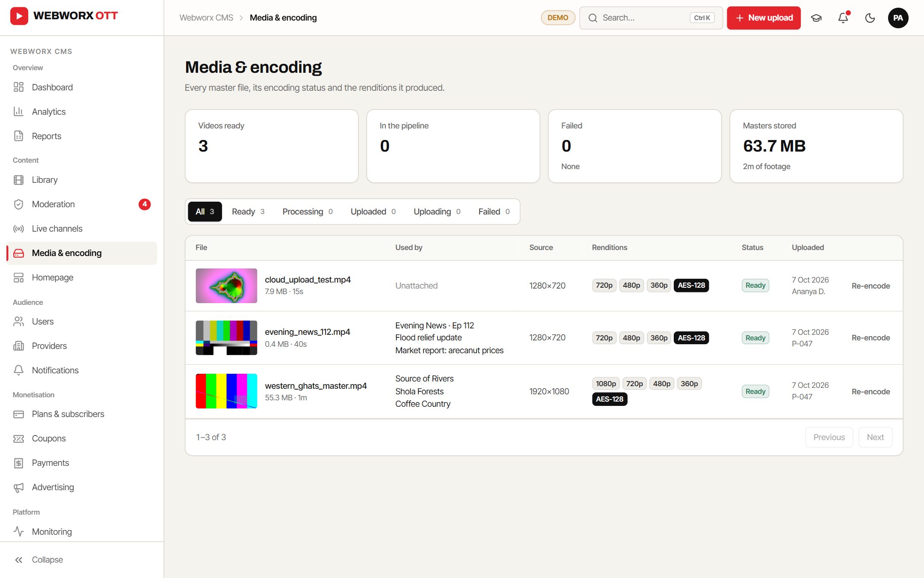Click the Uploaded column header
Screen dimensions: 924x578
pyautogui.click(x=808, y=247)
